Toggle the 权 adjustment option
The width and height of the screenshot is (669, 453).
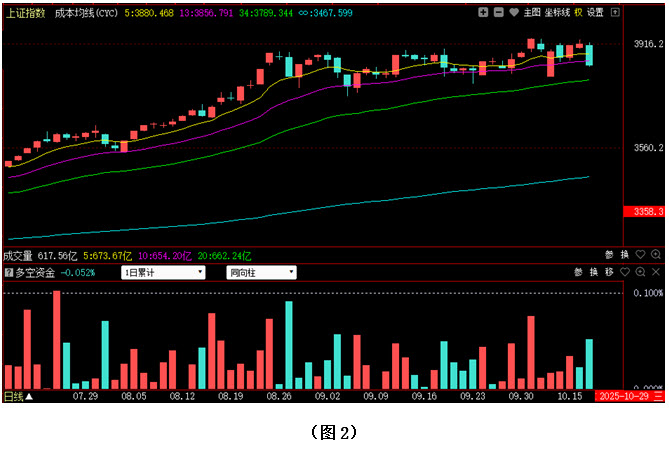point(578,13)
